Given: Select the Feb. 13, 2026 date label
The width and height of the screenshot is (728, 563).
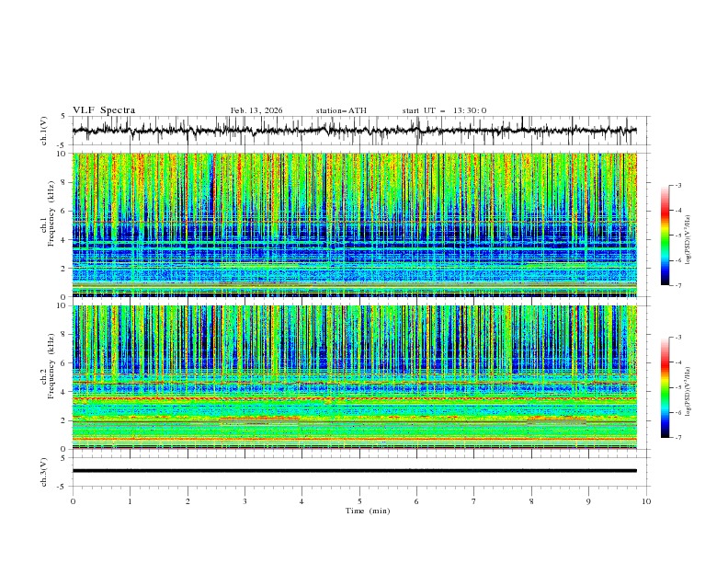Looking at the screenshot, I should tap(256, 110).
